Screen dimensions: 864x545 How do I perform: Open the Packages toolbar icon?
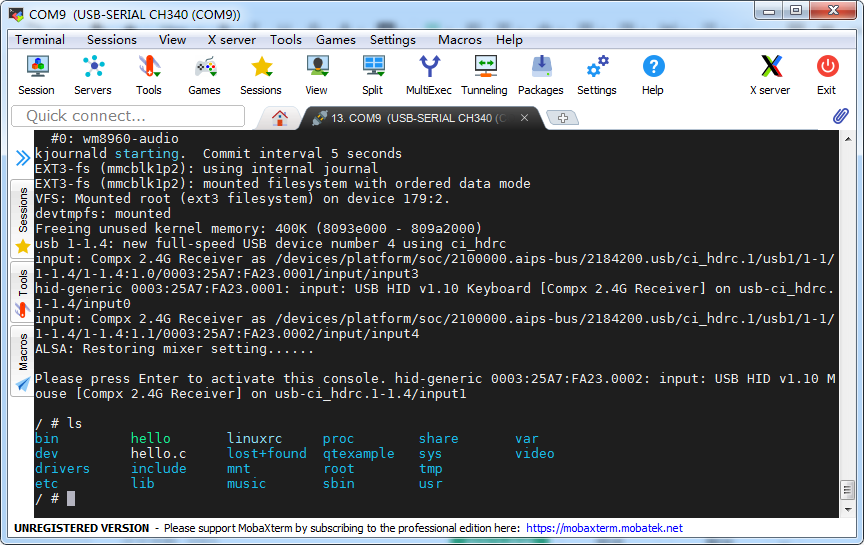(541, 75)
